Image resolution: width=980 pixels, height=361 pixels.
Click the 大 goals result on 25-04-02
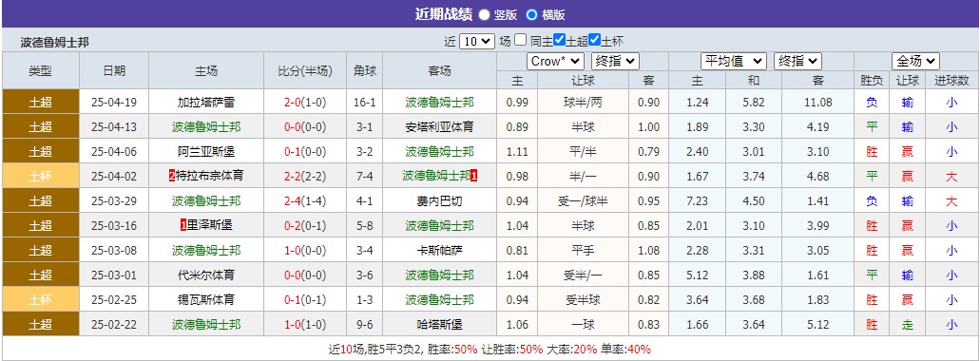point(951,176)
